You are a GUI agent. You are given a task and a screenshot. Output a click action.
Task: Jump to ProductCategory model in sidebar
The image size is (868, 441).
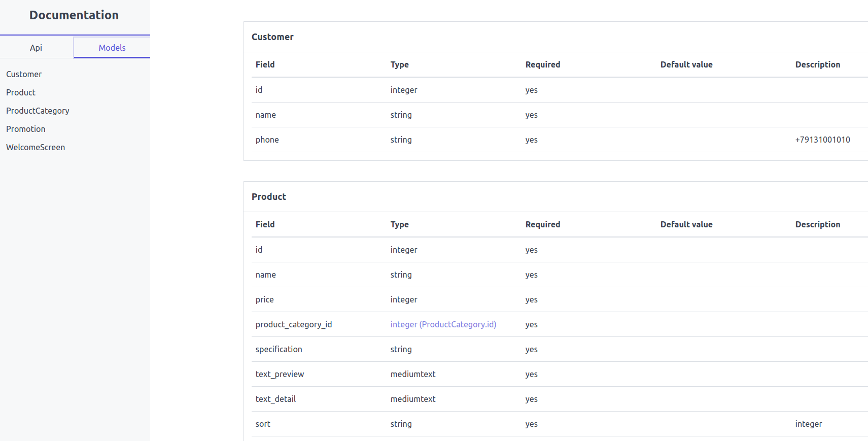[38, 111]
